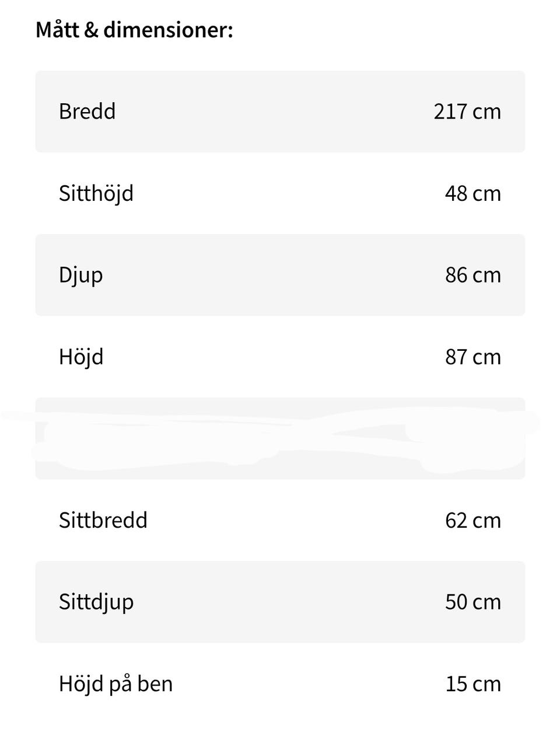Click the 62 cm seat width value

coord(473,520)
